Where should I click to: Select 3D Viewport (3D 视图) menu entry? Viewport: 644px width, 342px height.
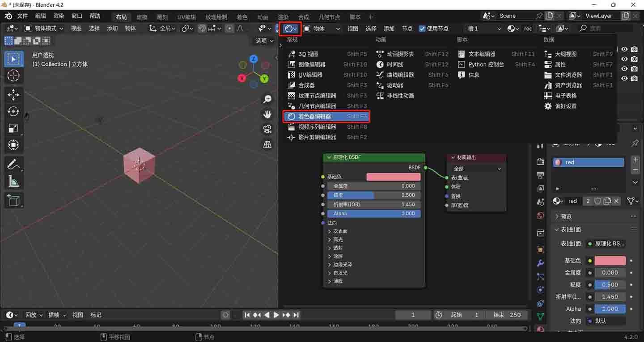click(326, 54)
